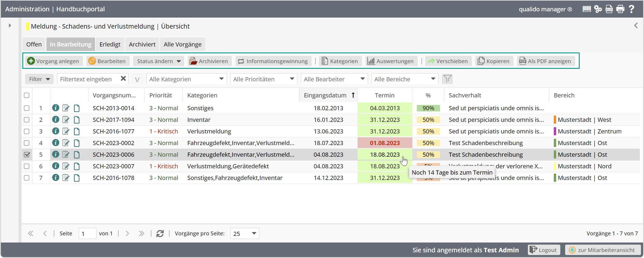644x258 pixels.
Task: Collapse panel with right chevron arrow
Action: [x=636, y=26]
